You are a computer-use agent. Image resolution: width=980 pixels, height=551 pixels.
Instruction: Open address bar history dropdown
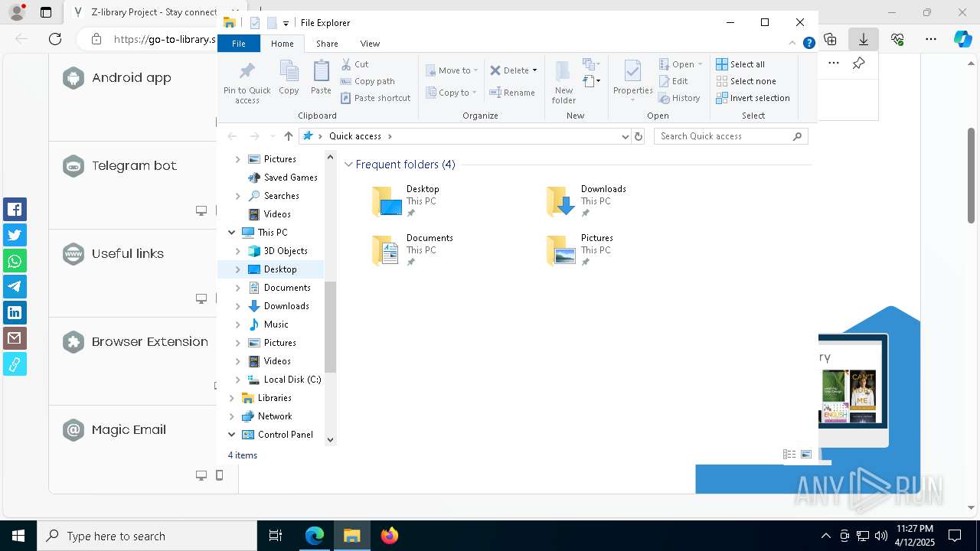point(626,136)
